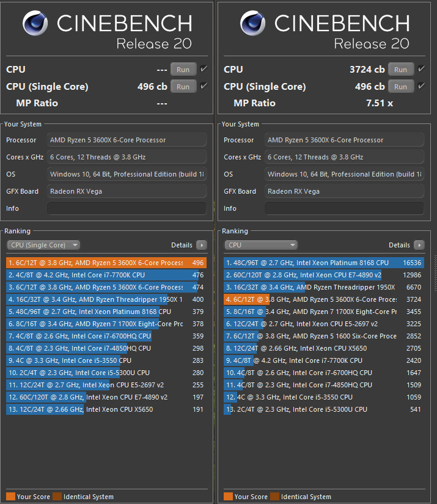Toggle the CPU checkbox next to the 3724 cb score
The height and width of the screenshot is (504, 437).
(421, 69)
